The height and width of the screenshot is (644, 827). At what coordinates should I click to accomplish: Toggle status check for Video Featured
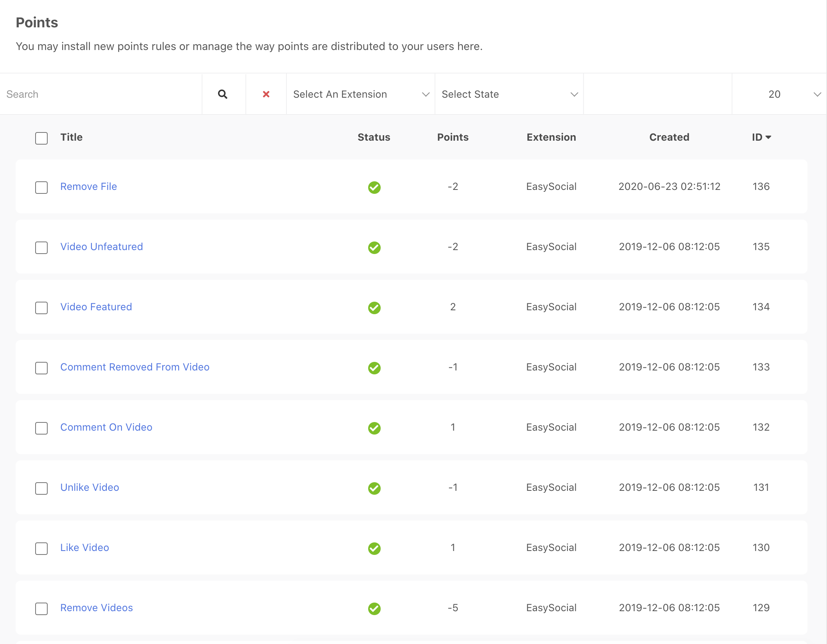click(x=374, y=308)
